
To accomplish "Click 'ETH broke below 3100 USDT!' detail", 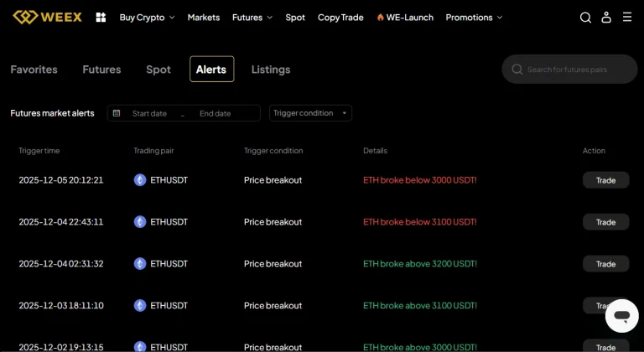I will [420, 222].
